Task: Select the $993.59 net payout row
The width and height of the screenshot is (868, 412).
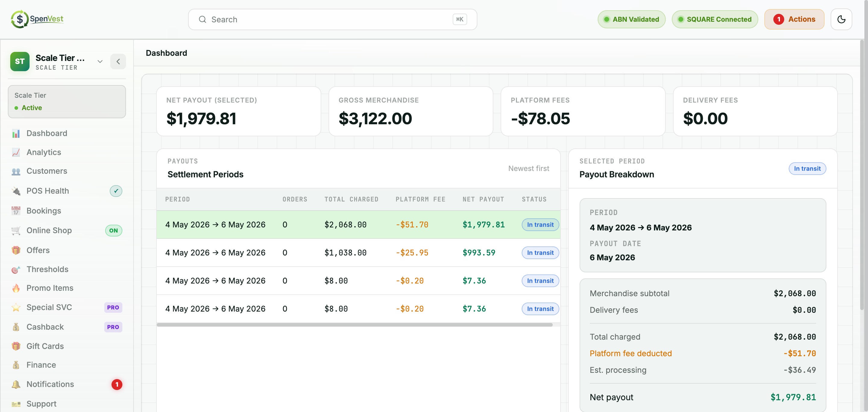Action: pos(359,253)
